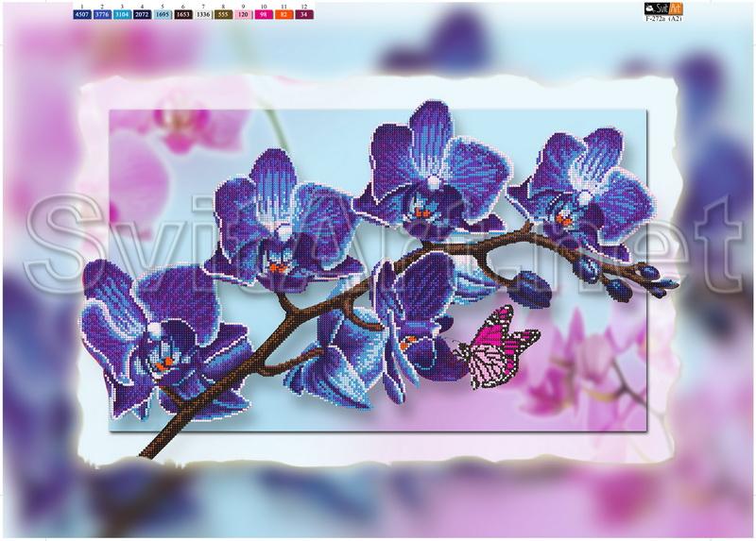The width and height of the screenshot is (756, 541).
Task: Click the dark blue swatch labeled 4507
Action: 83,16
